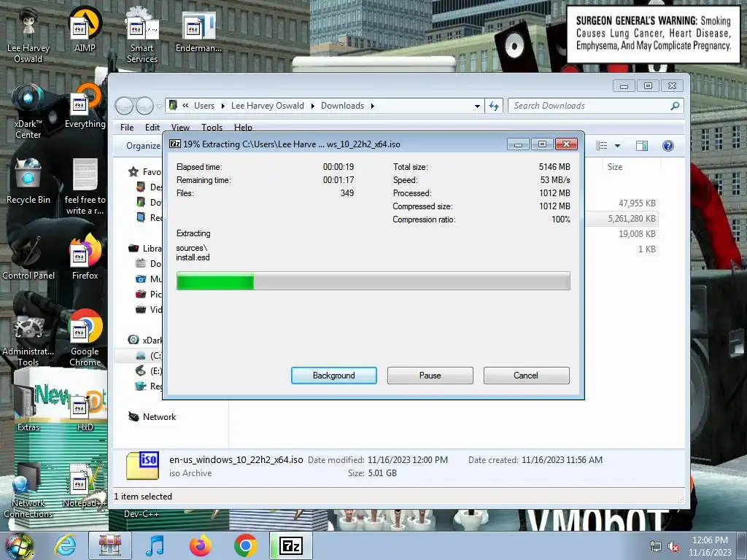Toggle the Explorer preview pane
The height and width of the screenshot is (560, 747).
point(642,146)
